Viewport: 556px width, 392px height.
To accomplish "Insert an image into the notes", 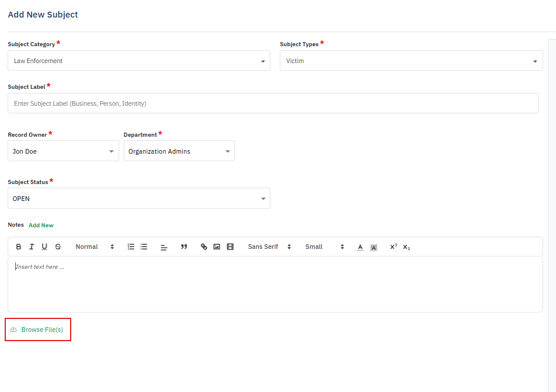I will pos(217,247).
